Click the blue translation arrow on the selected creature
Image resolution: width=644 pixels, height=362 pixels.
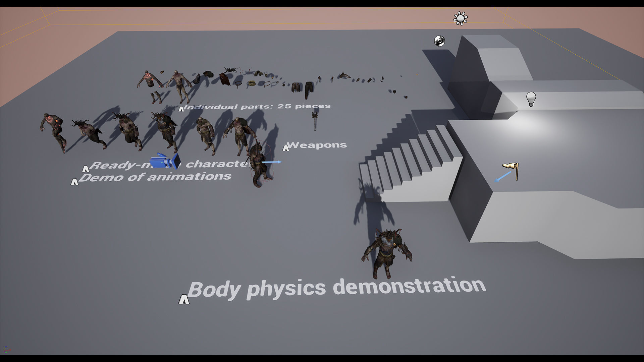tap(272, 162)
